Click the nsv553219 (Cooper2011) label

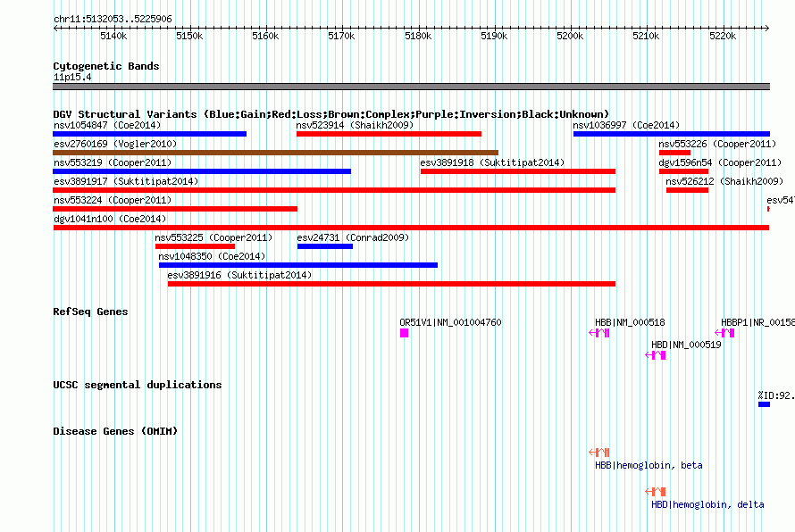pyautogui.click(x=113, y=162)
